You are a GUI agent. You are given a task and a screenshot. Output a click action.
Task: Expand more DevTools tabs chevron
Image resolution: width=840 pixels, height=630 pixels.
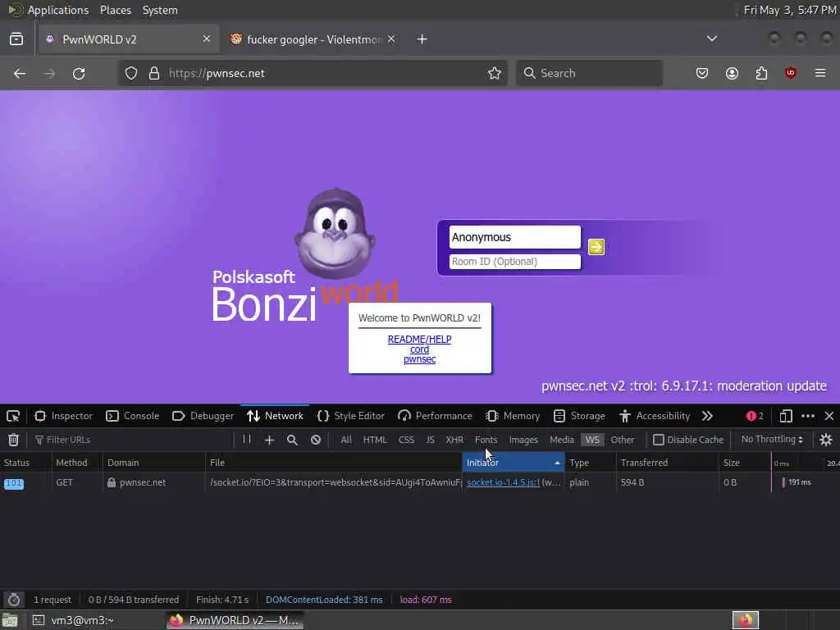pos(707,416)
